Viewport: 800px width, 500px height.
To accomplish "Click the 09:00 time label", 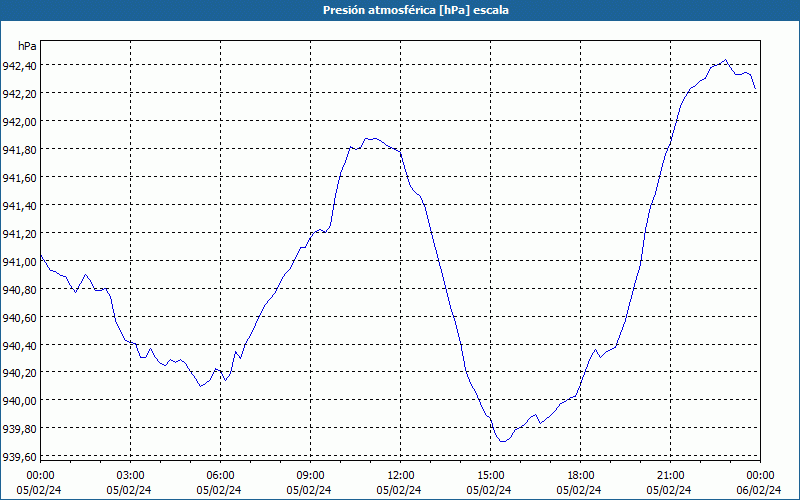I will (x=310, y=476).
